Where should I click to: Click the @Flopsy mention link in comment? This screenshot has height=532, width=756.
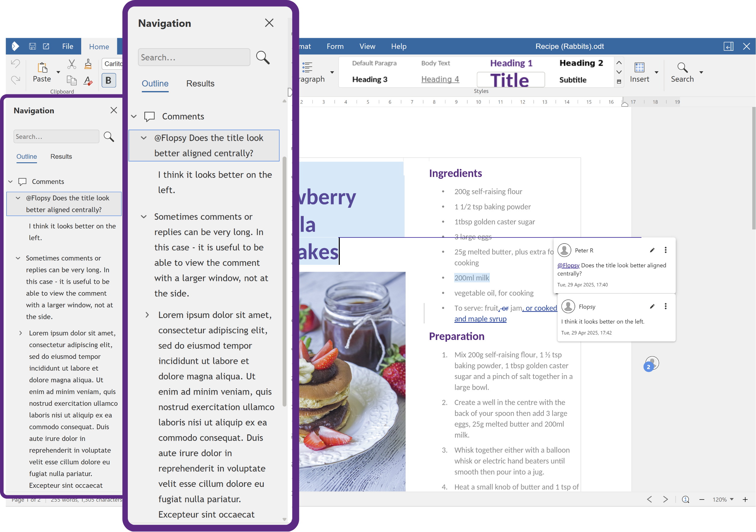pos(568,265)
